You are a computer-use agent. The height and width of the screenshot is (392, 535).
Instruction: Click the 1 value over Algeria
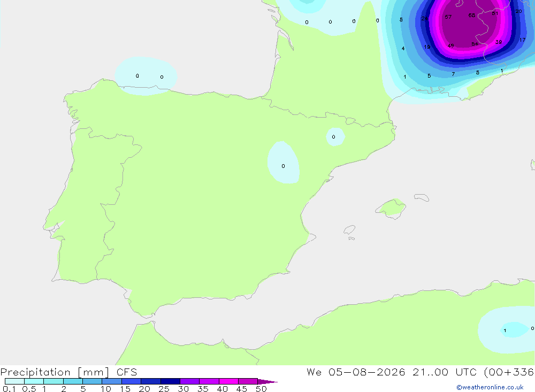(x=505, y=330)
